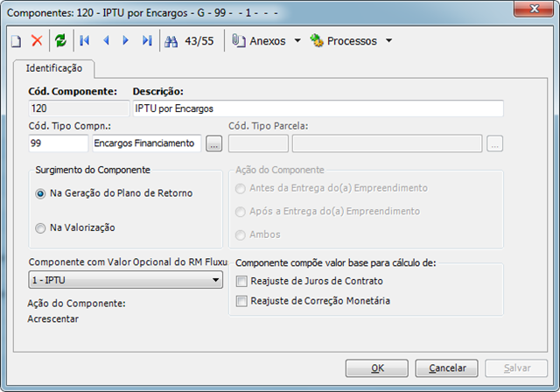
Task: Jump to the last record
Action: pyautogui.click(x=147, y=41)
